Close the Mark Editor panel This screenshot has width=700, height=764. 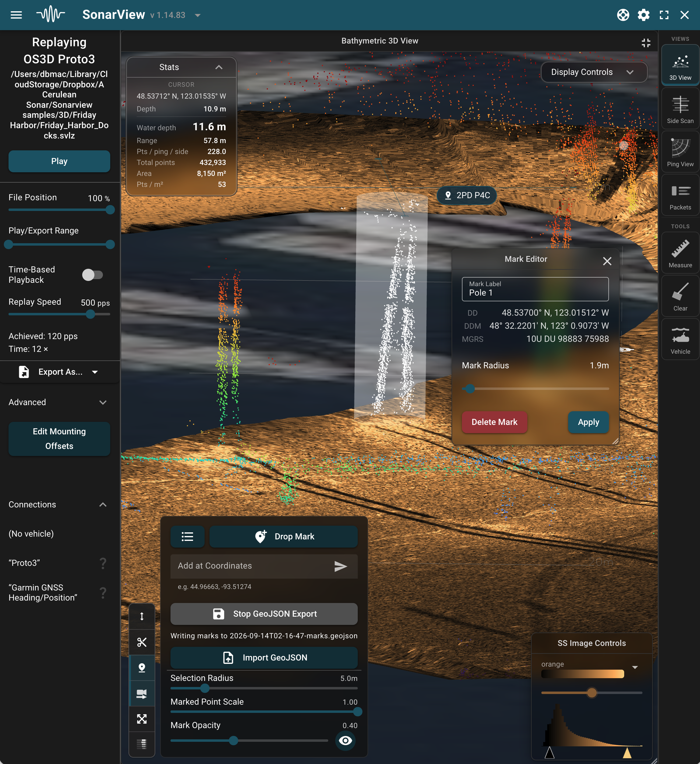(607, 261)
